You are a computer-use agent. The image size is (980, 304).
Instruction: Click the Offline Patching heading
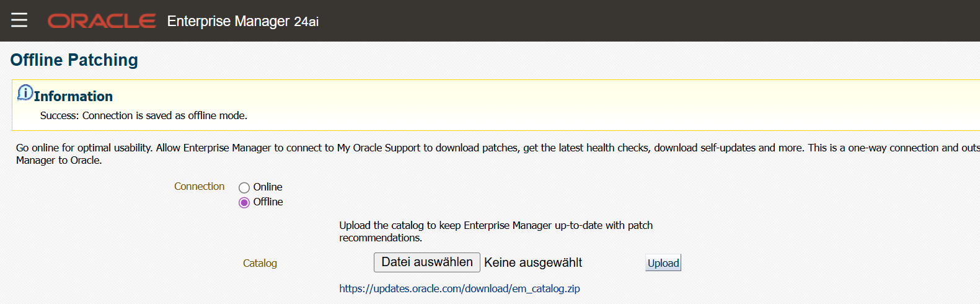[x=74, y=60]
